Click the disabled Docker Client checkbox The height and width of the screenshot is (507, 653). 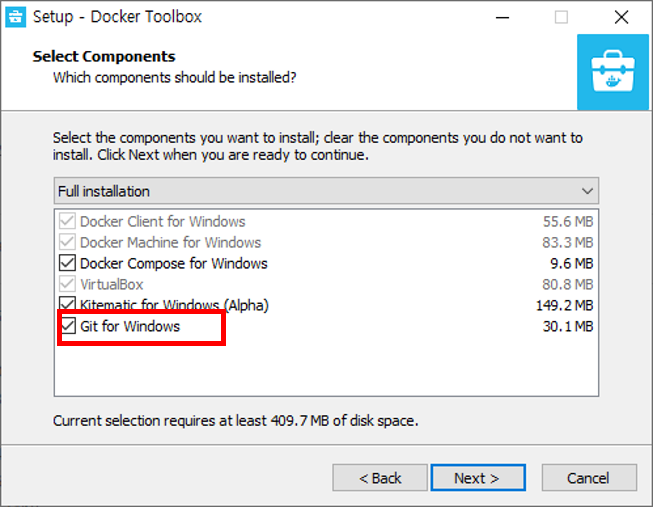click(x=67, y=221)
